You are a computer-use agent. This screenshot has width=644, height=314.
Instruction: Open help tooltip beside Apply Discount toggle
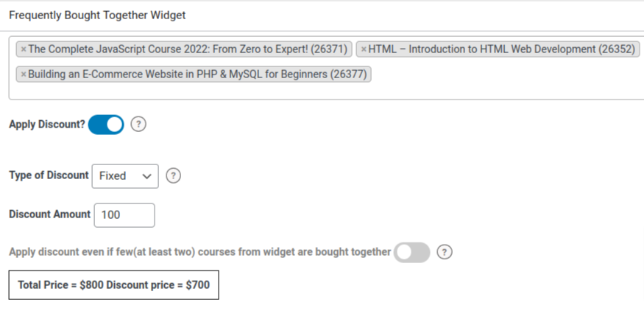click(x=138, y=125)
